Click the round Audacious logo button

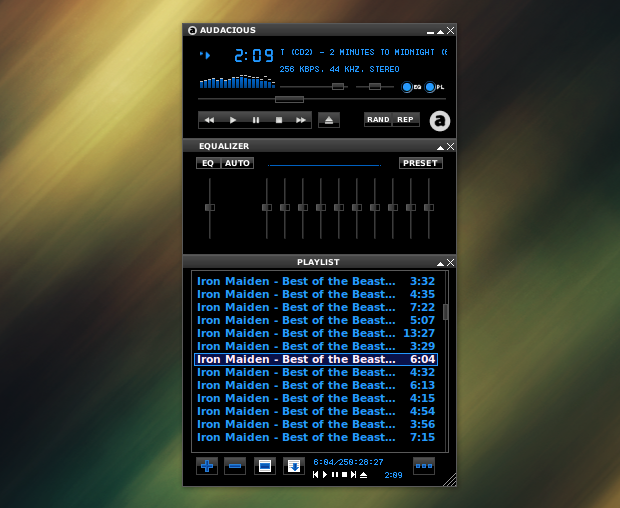coord(440,121)
